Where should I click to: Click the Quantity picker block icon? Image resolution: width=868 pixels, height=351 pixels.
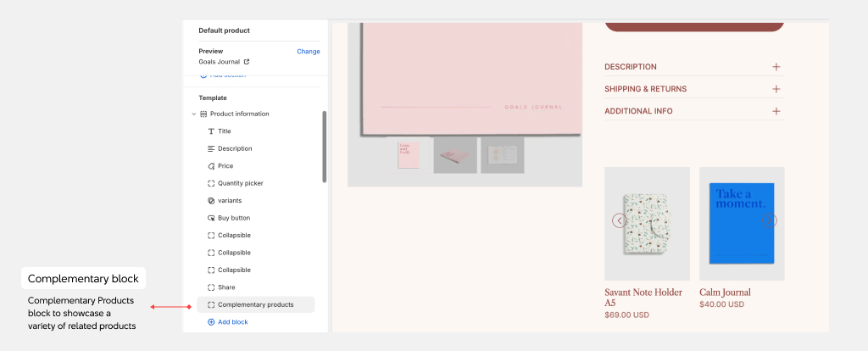[x=211, y=183]
